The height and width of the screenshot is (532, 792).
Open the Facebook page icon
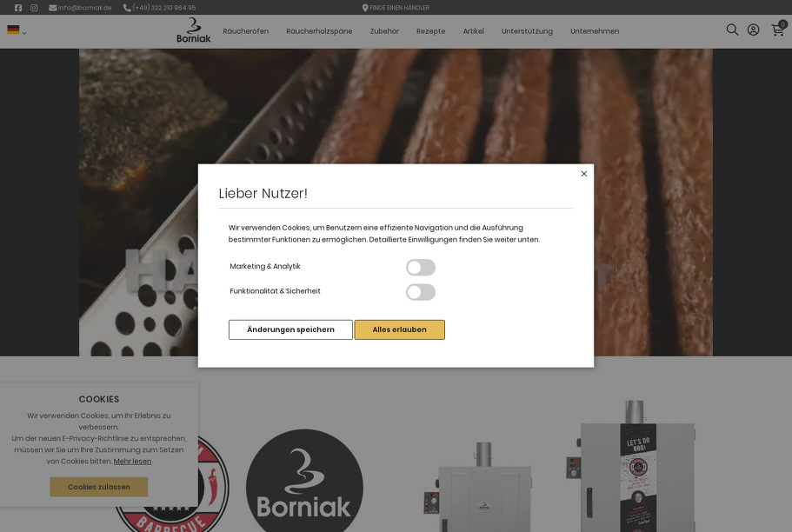(x=18, y=8)
